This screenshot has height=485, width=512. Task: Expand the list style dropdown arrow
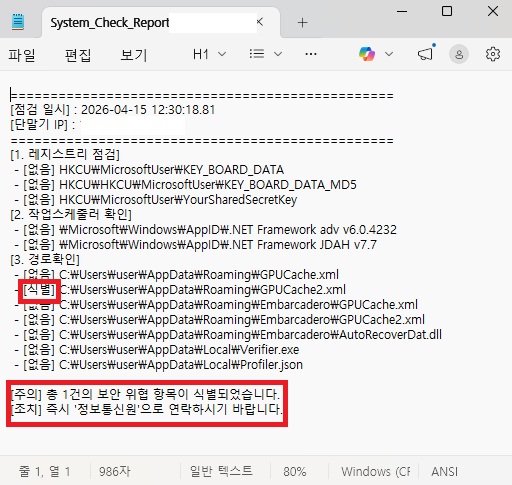[x=278, y=54]
